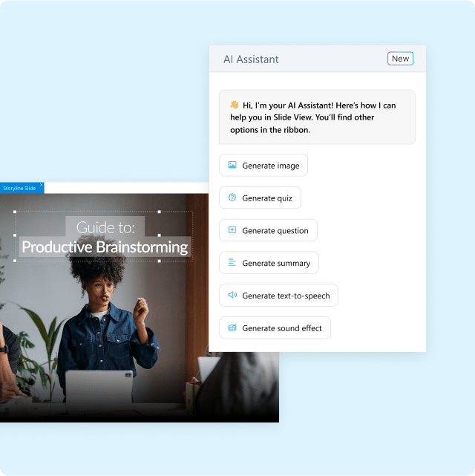Screen dimensions: 475x476
Task: Click the picture icon beside Generate image
Action: (x=232, y=166)
